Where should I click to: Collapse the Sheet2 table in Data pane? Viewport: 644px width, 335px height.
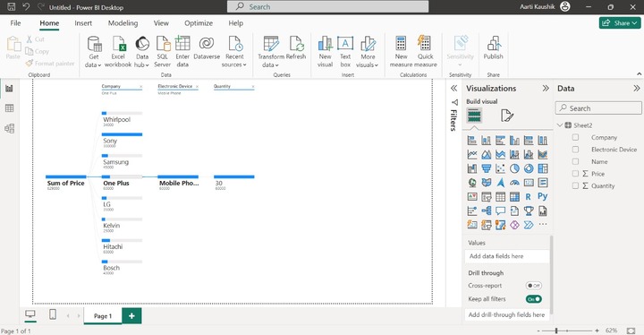click(560, 125)
